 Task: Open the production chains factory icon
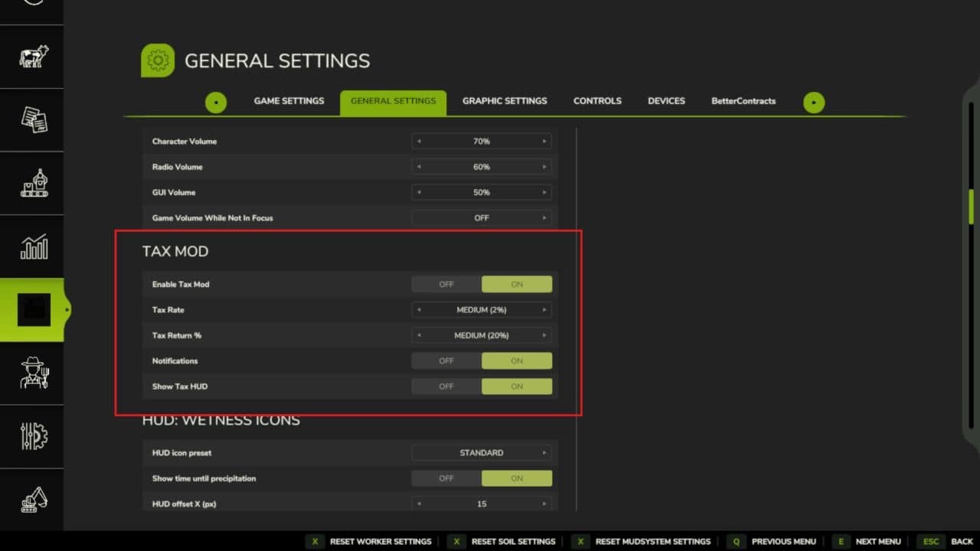(x=32, y=183)
